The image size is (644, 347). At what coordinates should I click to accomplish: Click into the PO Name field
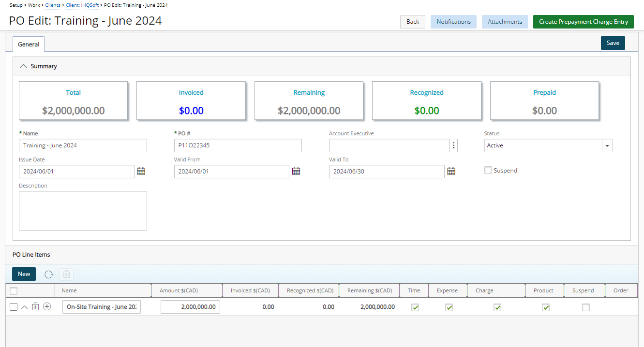coord(83,145)
